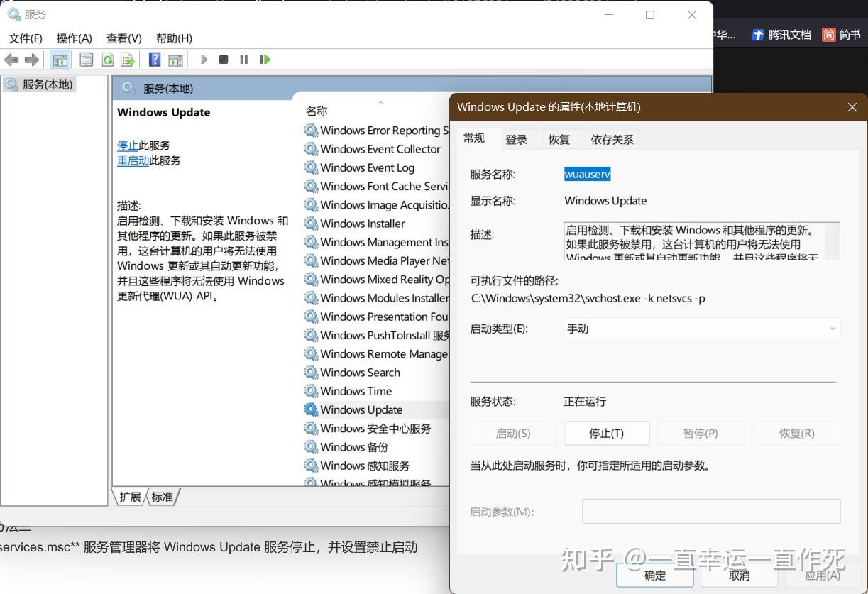Select the Windows Font Cache Service row
Image resolution: width=868 pixels, height=594 pixels.
377,186
